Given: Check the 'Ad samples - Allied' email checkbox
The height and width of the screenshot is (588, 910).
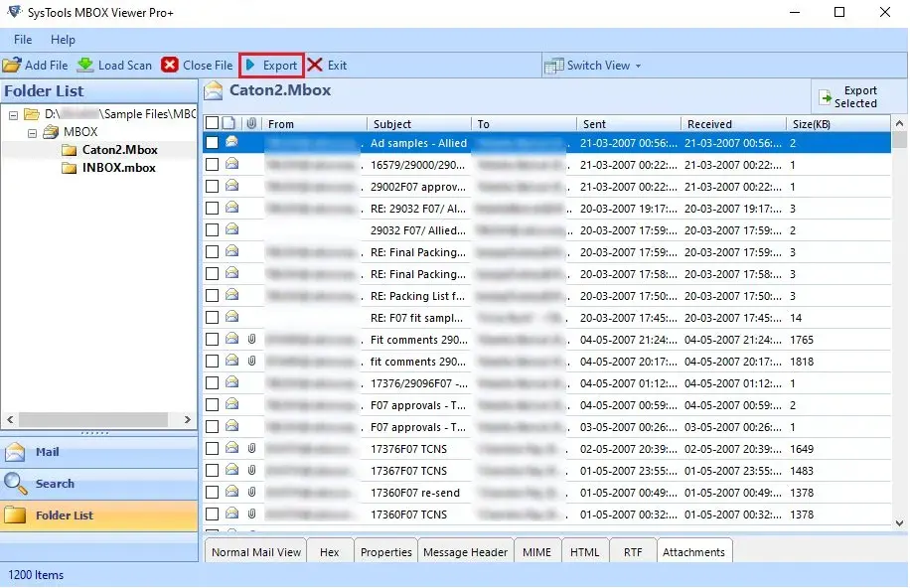Looking at the screenshot, I should (x=212, y=143).
